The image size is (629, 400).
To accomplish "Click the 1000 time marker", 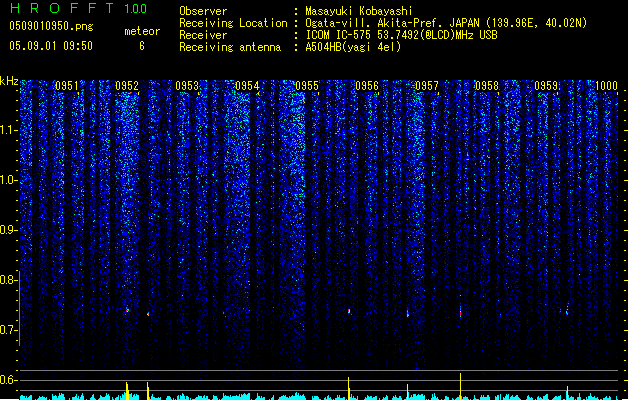I will pos(606,86).
